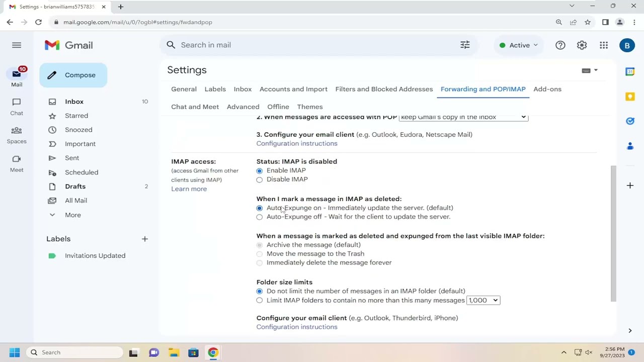This screenshot has height=362, width=644.
Task: Click the browser address bar
Action: click(x=302, y=22)
